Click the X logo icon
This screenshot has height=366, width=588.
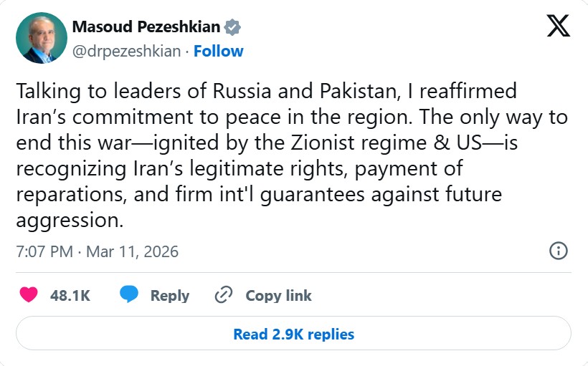pos(558,27)
